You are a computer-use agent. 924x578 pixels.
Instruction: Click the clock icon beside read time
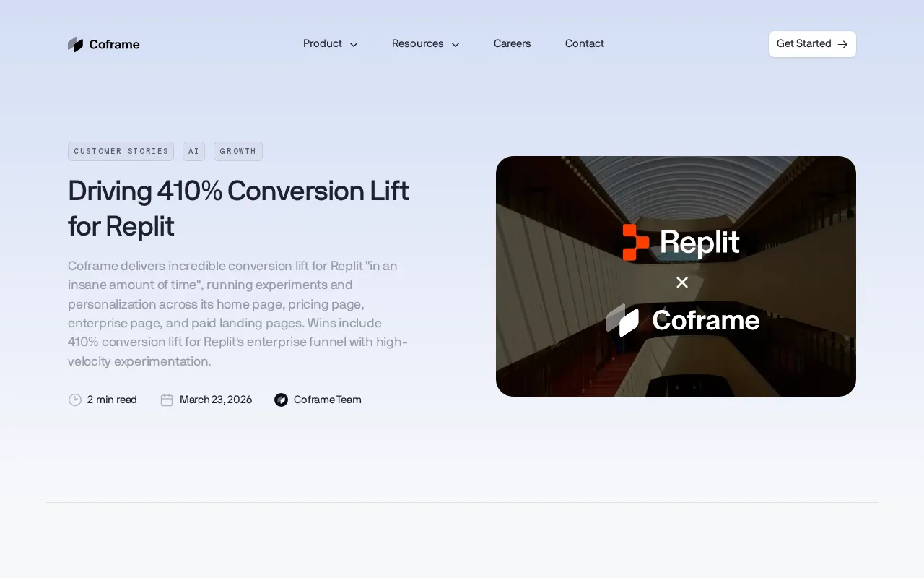(x=75, y=400)
